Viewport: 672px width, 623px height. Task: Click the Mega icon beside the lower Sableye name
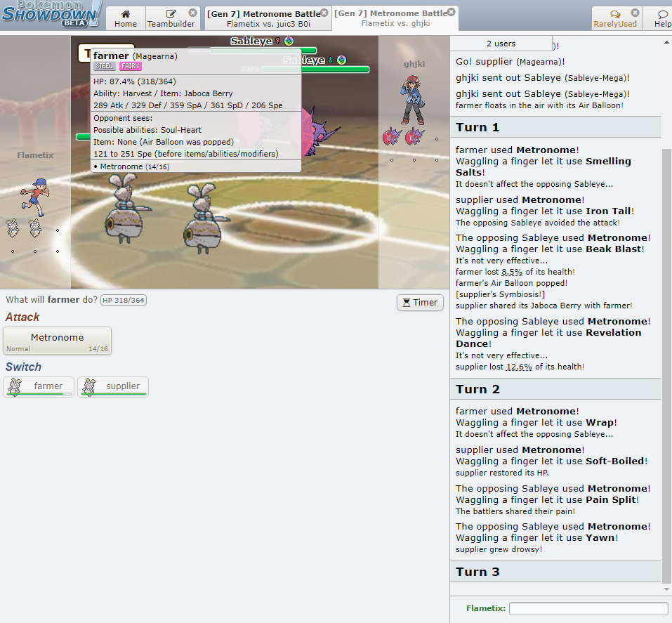341,60
